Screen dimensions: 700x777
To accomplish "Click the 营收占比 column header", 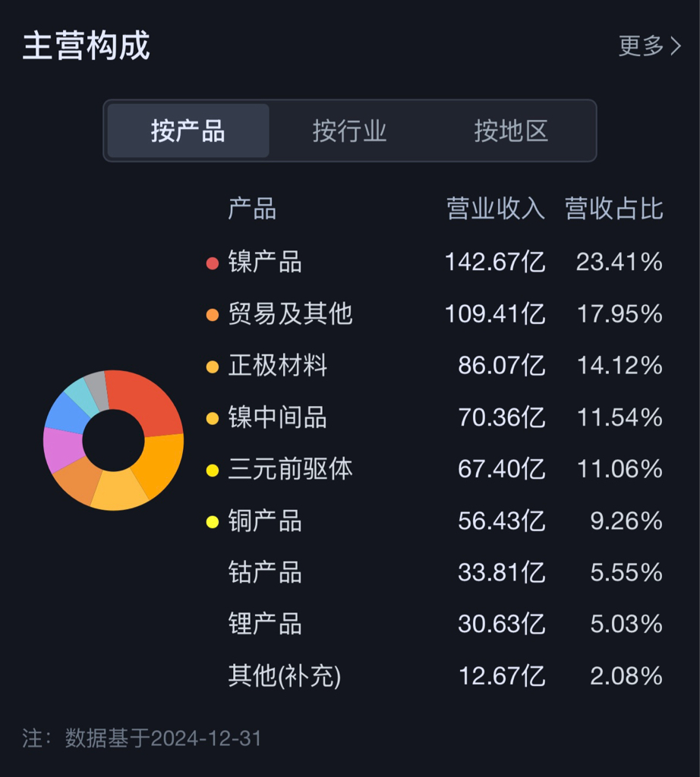I will coord(613,209).
